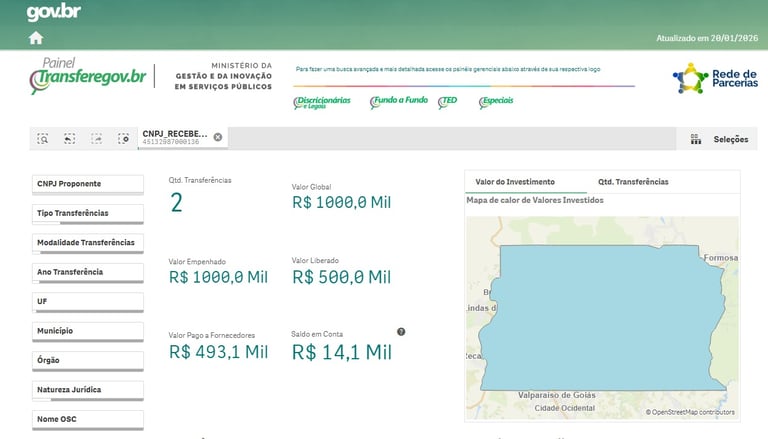Remove the CNPJ_RECEBE selection chip

(218, 137)
